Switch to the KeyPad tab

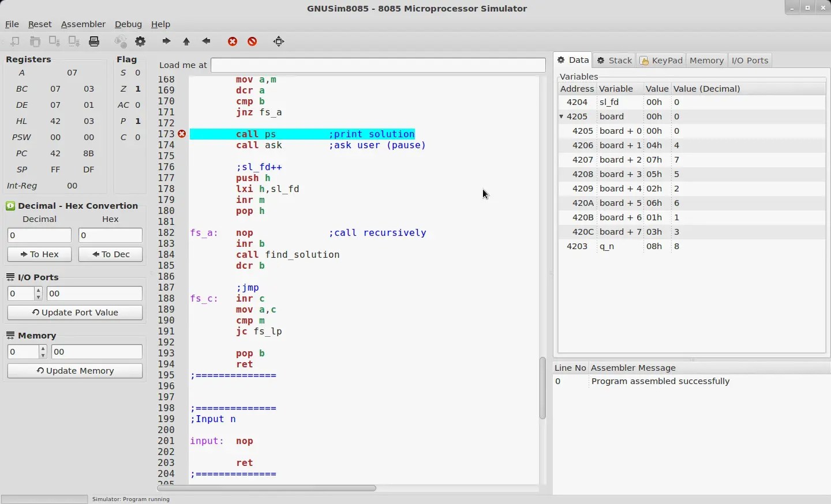click(662, 61)
